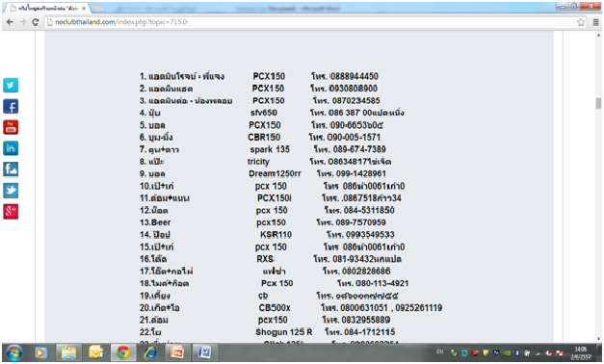Click phone number 084-1712115 in row 22

coord(369,332)
